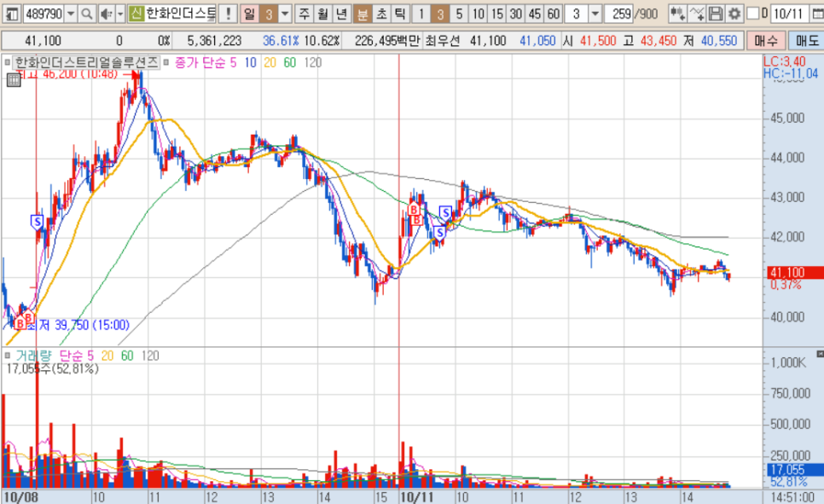Toggle the price indicator square before stock name
This screenshot has height=504, width=824.
click(x=7, y=62)
